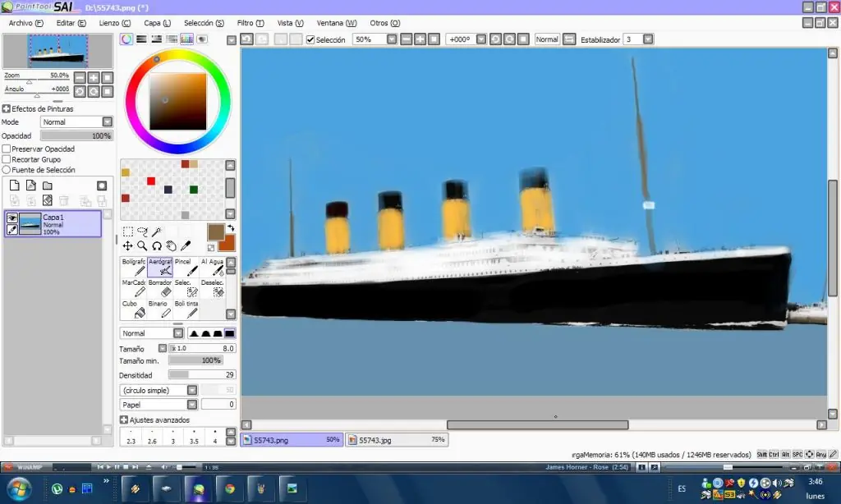This screenshot has height=504, width=841.
Task: Choose the Al Agua watercolor brush
Action: click(x=213, y=267)
